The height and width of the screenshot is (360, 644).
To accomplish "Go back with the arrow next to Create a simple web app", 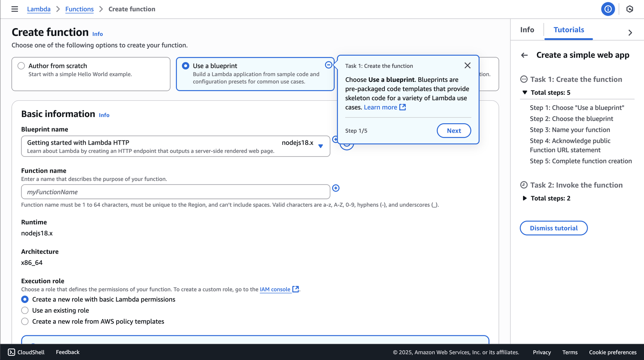I will (x=524, y=55).
